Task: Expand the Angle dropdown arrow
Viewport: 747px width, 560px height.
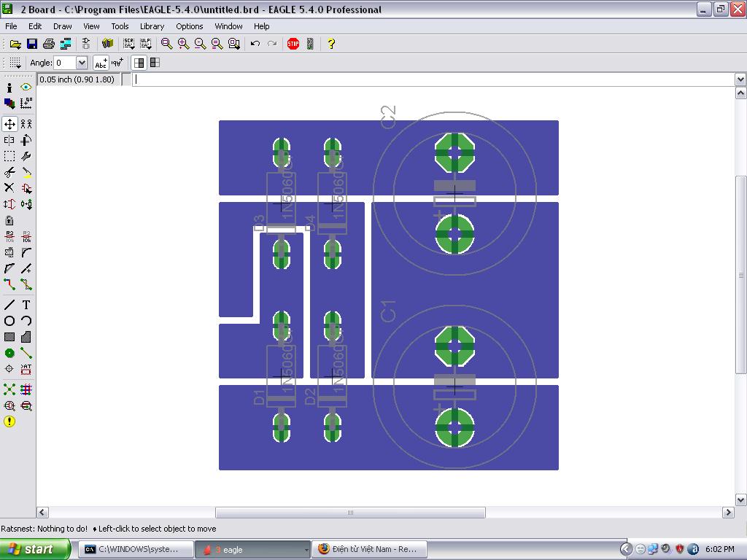Action: coord(82,63)
